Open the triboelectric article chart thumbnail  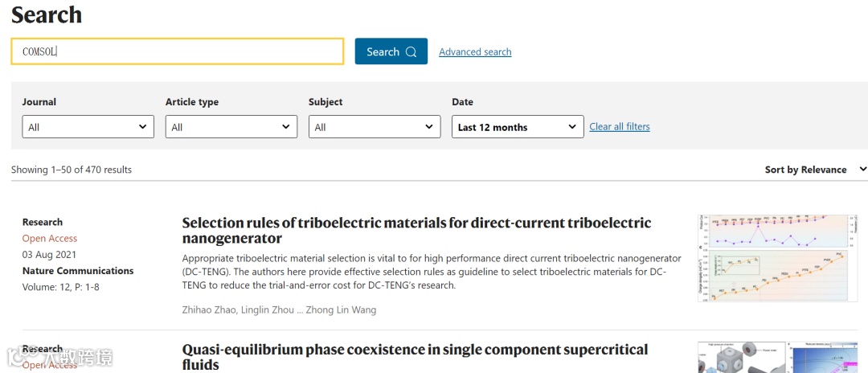tap(777, 257)
